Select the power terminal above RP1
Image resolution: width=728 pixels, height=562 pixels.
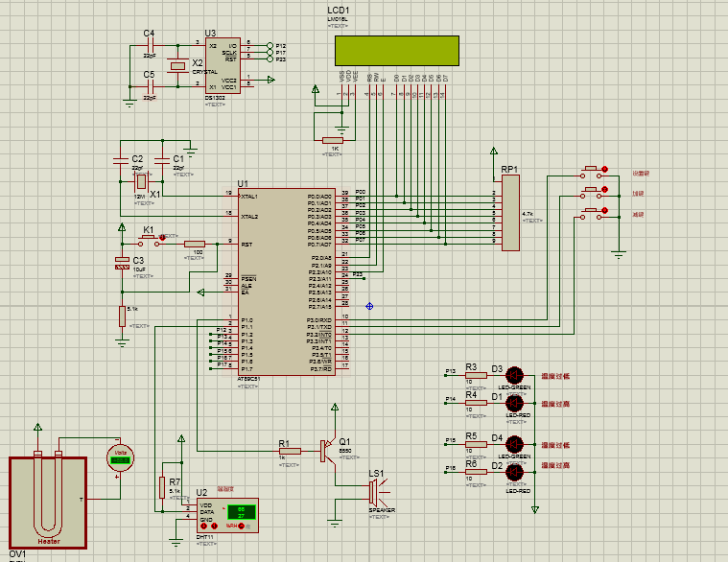click(x=494, y=151)
